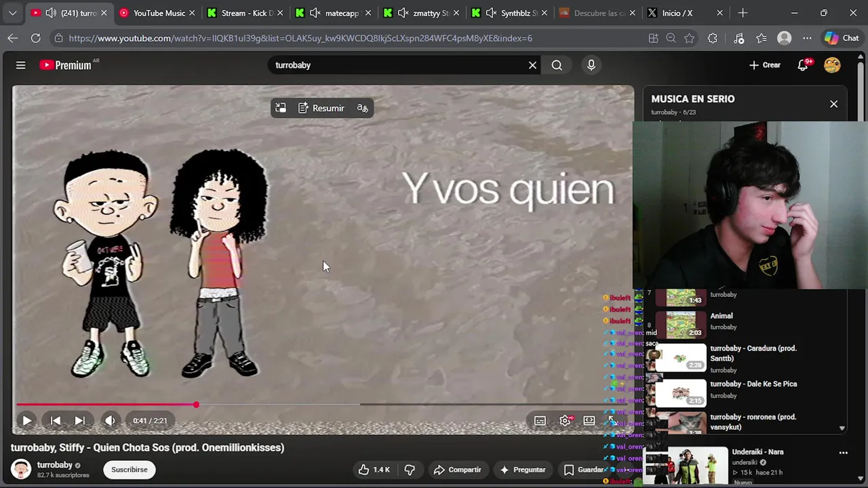The width and height of the screenshot is (868, 488).
Task: Skip to next video in playlist
Action: pos(79,421)
